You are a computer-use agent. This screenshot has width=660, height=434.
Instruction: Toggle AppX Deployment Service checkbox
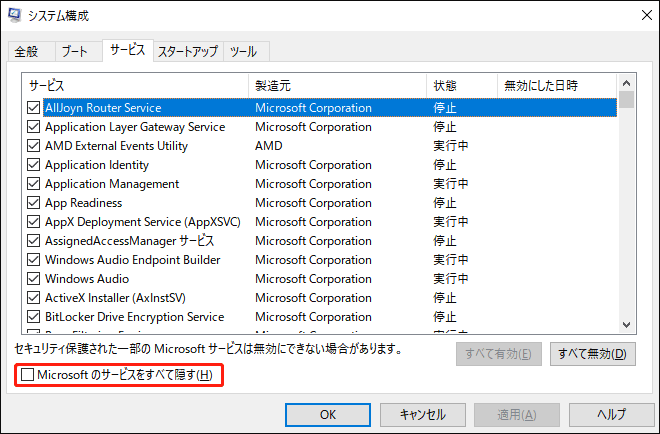click(x=34, y=222)
